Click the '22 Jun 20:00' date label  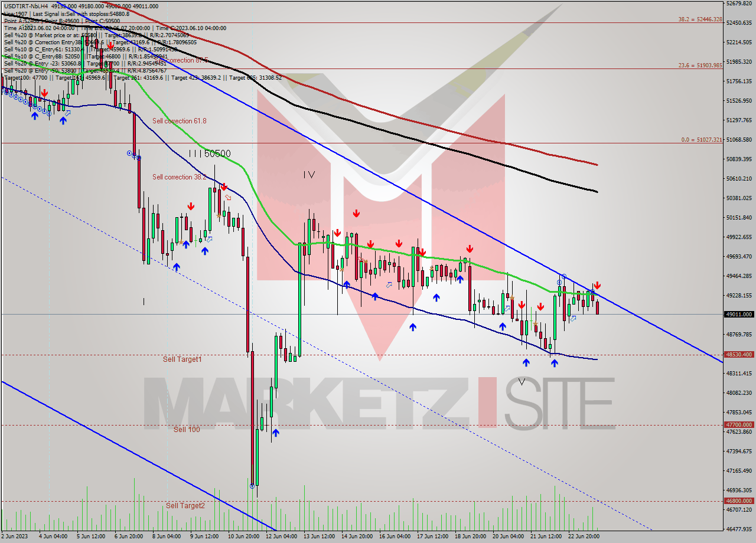pos(585,537)
